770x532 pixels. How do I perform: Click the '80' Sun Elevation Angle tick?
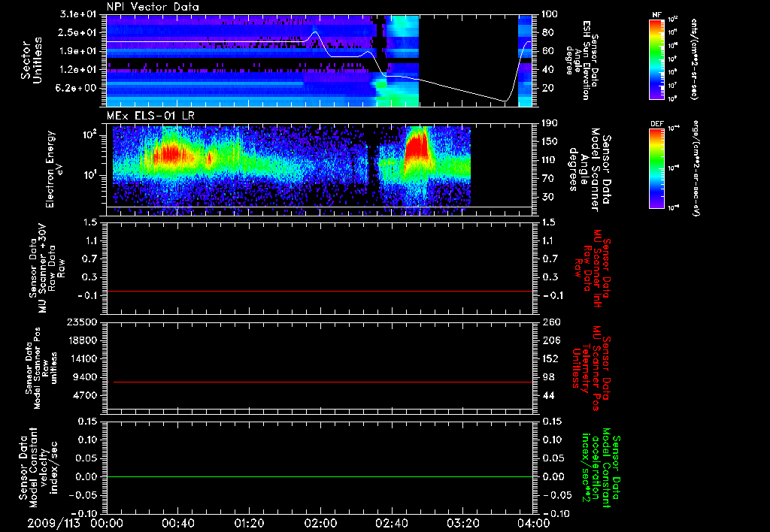coord(547,32)
